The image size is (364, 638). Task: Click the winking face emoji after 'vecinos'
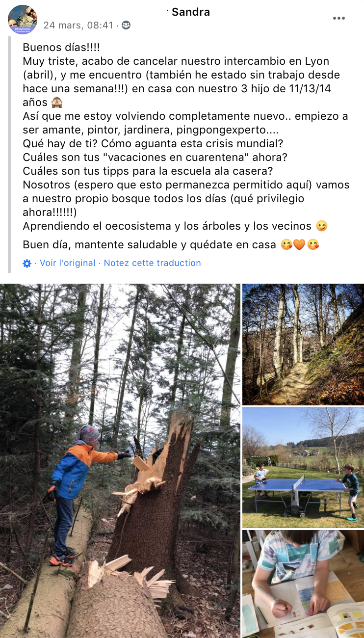(x=322, y=226)
